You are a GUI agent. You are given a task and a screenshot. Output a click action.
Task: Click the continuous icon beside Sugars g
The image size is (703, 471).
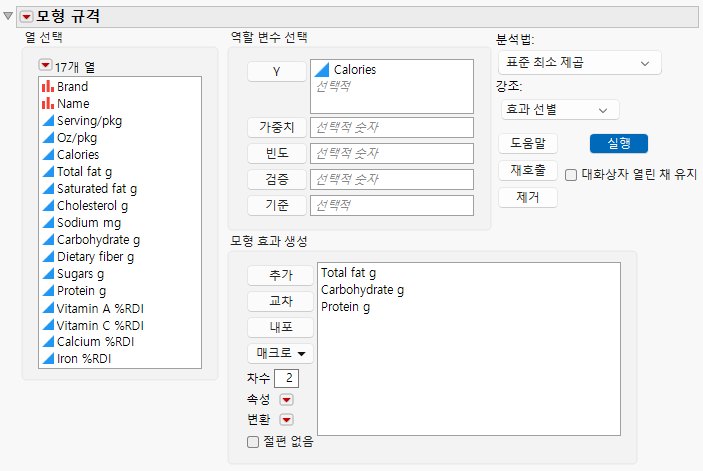click(48, 274)
